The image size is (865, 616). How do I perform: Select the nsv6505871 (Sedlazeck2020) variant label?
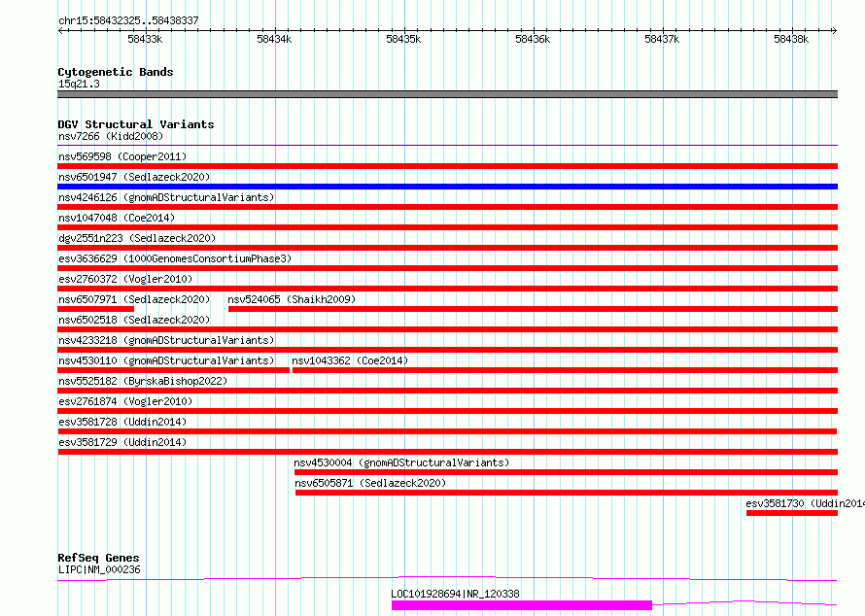point(370,483)
